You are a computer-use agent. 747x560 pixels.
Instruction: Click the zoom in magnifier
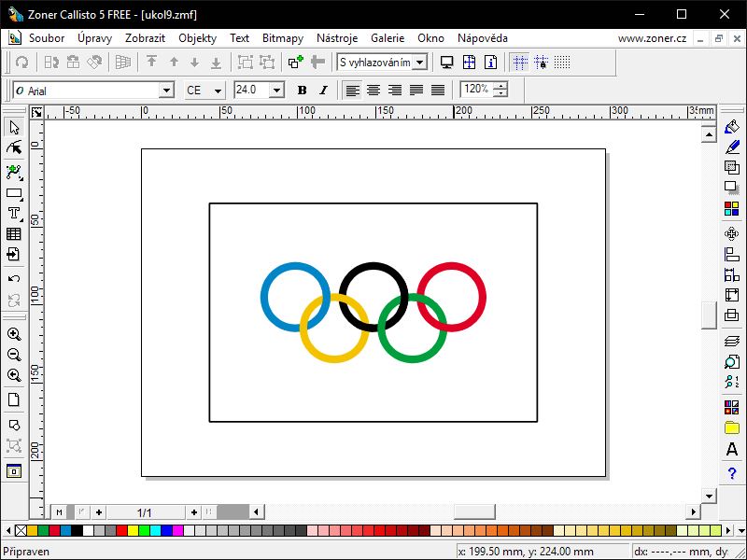pos(14,334)
